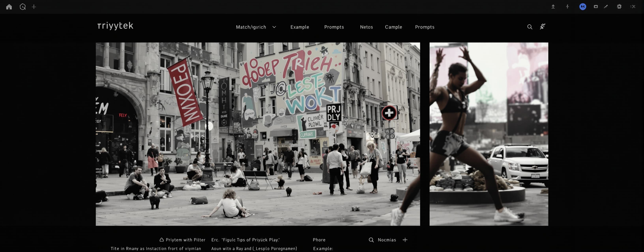Viewport: 644px width, 252px height.
Task: Click the triyytek logo
Action: [x=115, y=26]
